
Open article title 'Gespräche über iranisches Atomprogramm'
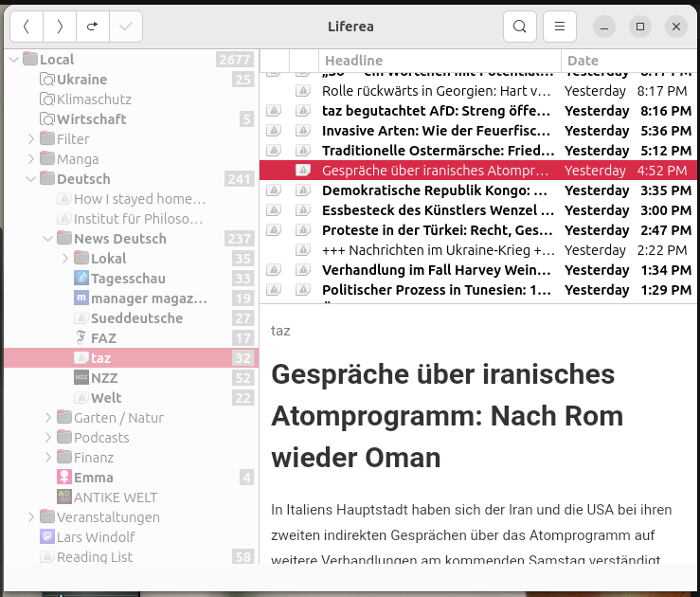click(x=447, y=416)
